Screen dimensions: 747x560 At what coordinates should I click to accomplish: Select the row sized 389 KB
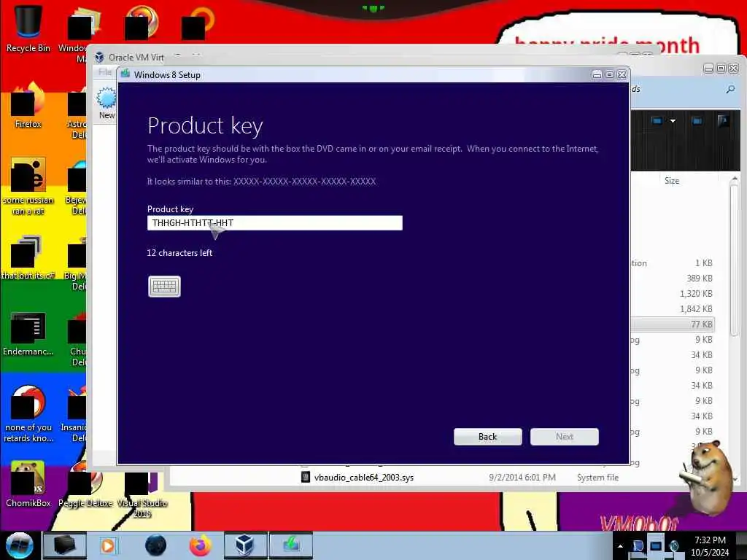[x=673, y=278]
